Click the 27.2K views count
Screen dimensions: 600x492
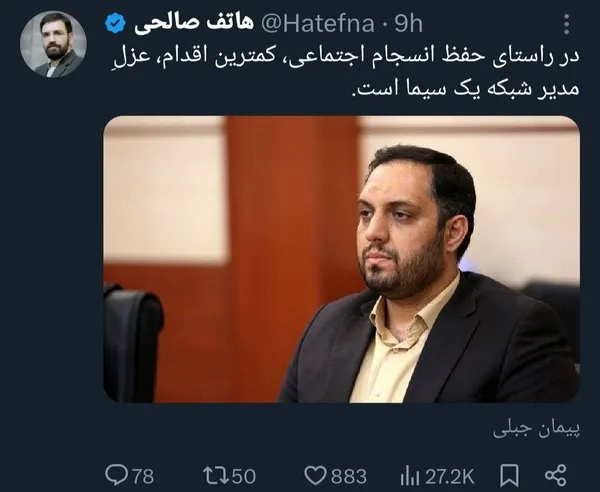pos(450,477)
